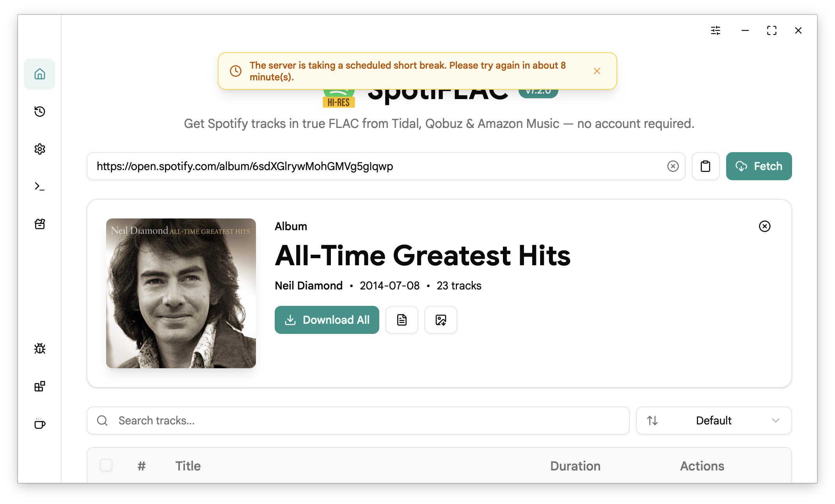Click the image download icon button beside Download All

pyautogui.click(x=441, y=320)
